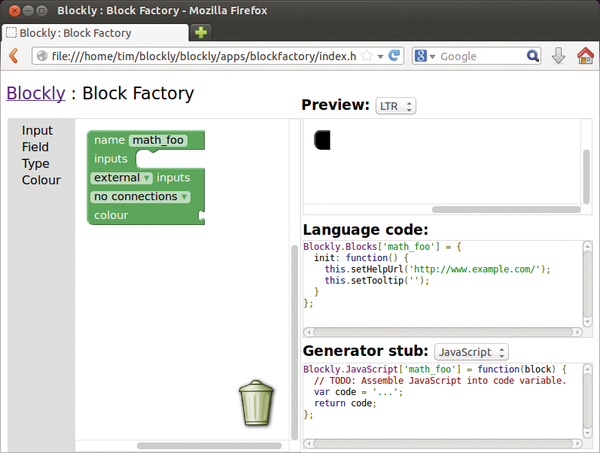
Task: Open the Input toolbox category
Action: 37,130
